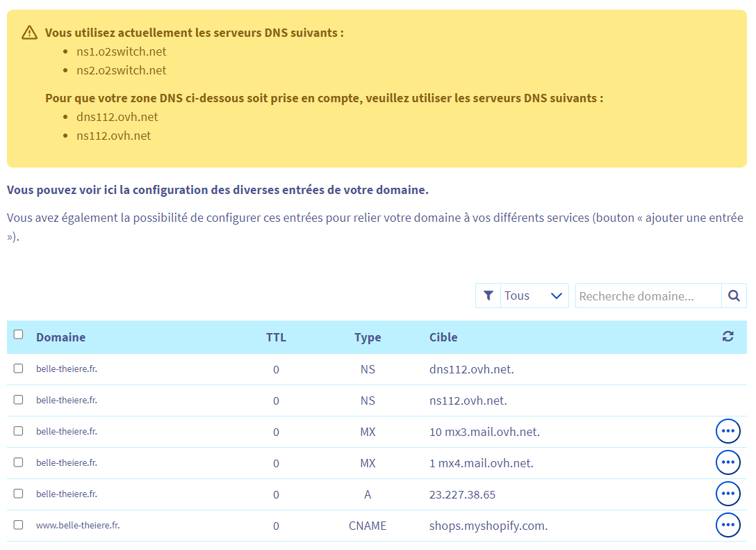Click the Cible column header
The height and width of the screenshot is (550, 756).
tap(443, 337)
